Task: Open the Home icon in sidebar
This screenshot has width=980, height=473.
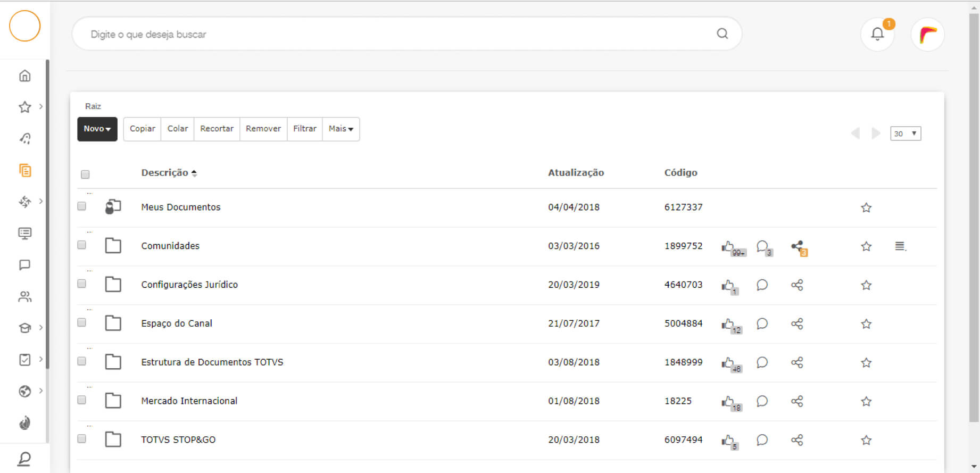Action: [24, 76]
